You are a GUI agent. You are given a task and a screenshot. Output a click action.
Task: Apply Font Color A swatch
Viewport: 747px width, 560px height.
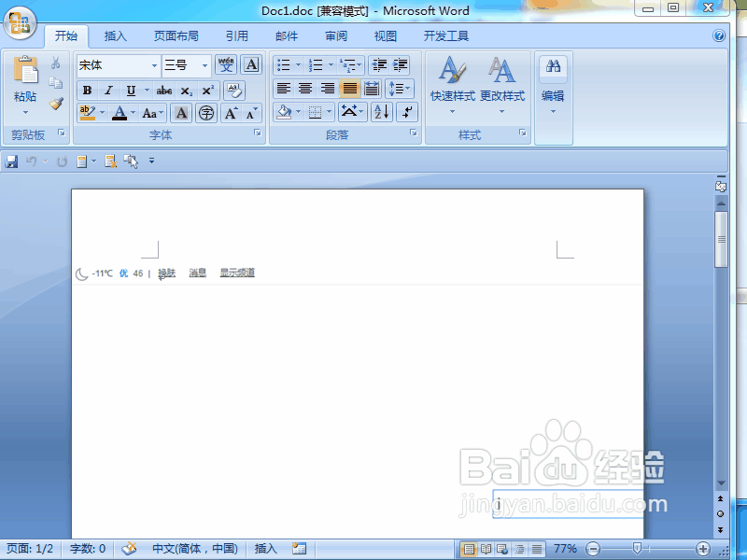120,113
